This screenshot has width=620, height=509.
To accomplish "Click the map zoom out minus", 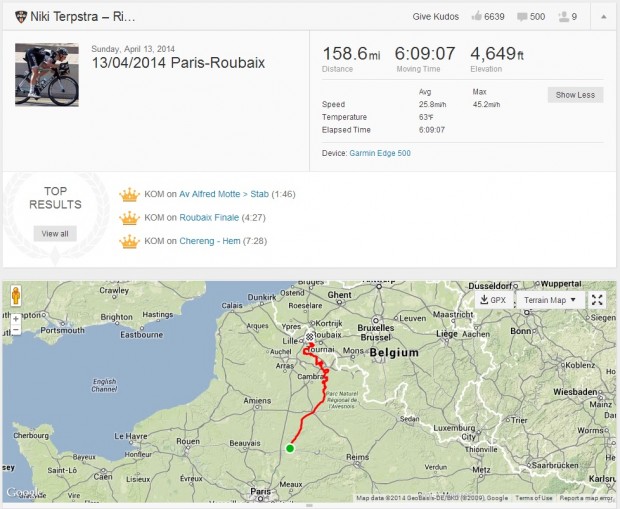I will (x=16, y=331).
